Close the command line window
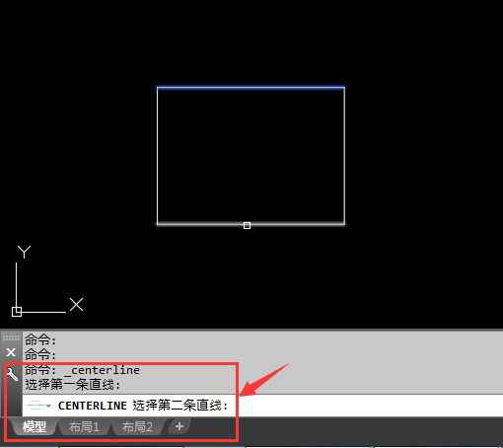Screen dimensions: 503x448 tap(11, 352)
